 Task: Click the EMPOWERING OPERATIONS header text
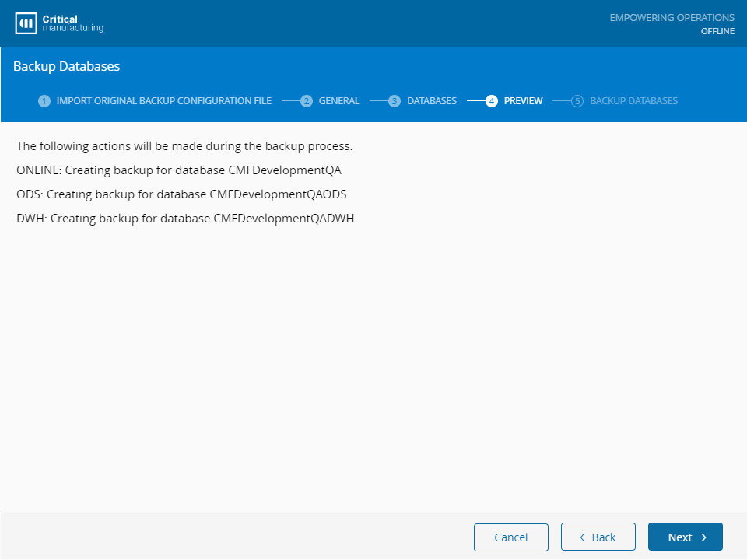[x=672, y=18]
